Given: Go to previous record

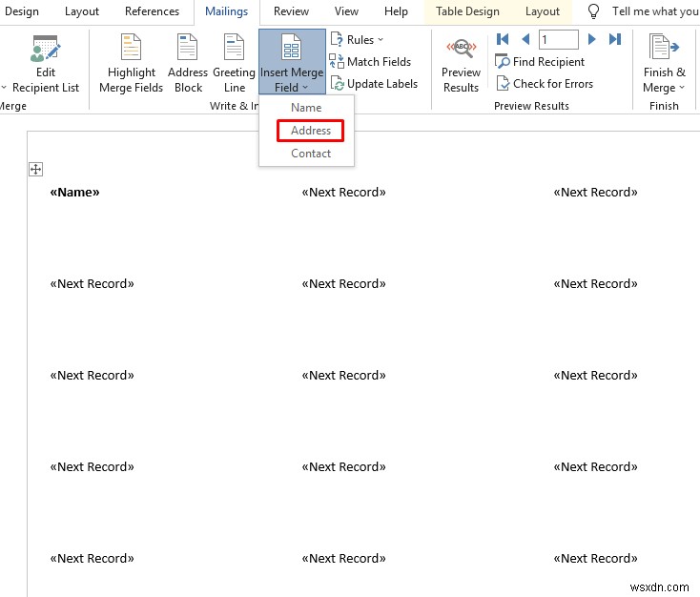Looking at the screenshot, I should pyautogui.click(x=525, y=39).
